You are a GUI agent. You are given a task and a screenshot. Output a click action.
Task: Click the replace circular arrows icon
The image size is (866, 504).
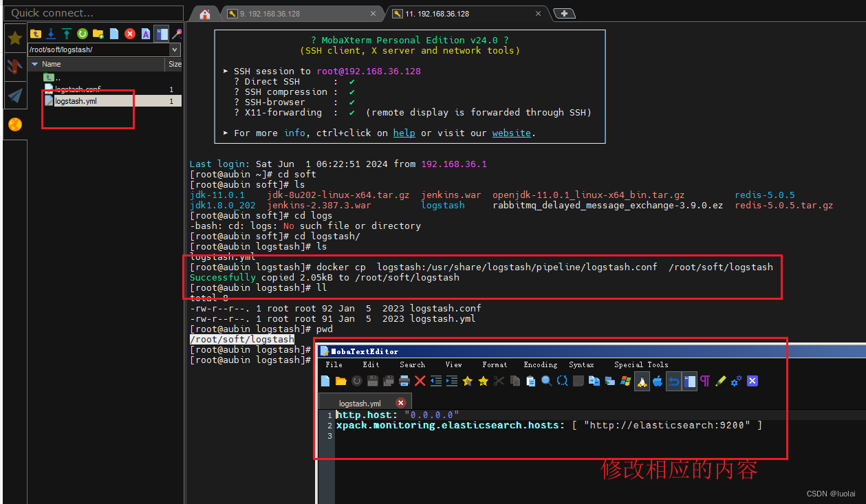(562, 381)
